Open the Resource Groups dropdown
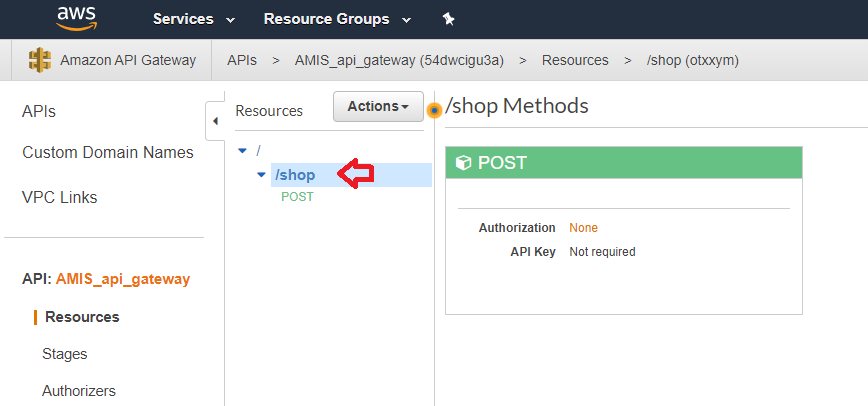Viewport: 868px width, 406px height. 337,19
